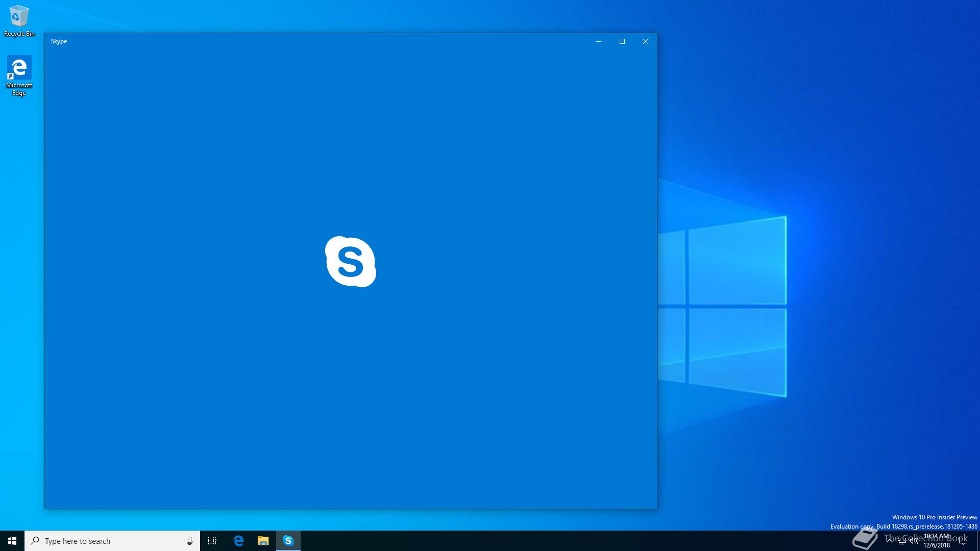Select the Microsoft Edge desktop shortcut
The image size is (980, 551).
pos(19,76)
